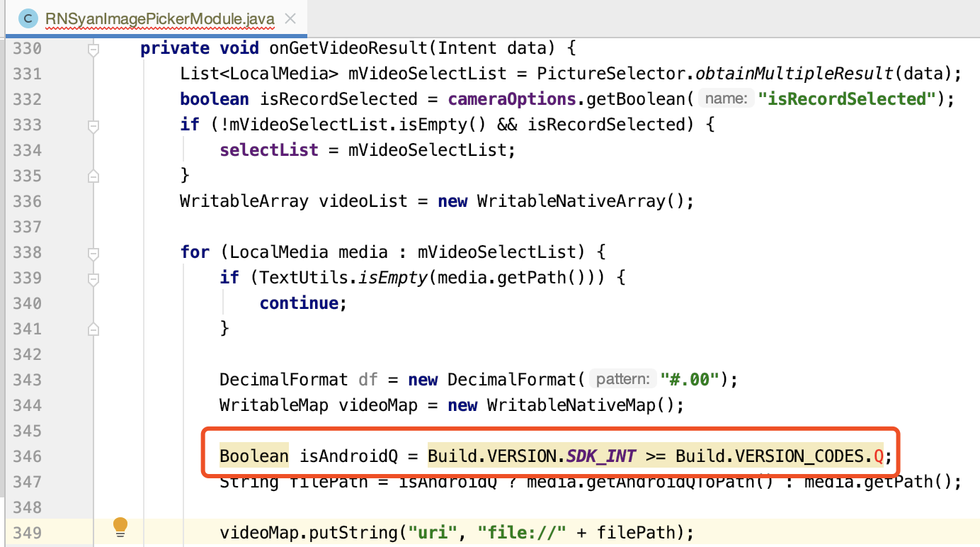Click line number 346 in the gutter

coord(27,456)
